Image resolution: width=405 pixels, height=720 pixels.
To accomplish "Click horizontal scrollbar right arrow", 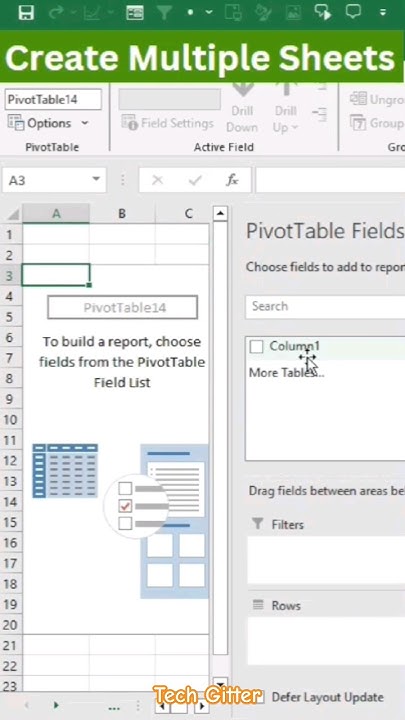I will (x=201, y=706).
